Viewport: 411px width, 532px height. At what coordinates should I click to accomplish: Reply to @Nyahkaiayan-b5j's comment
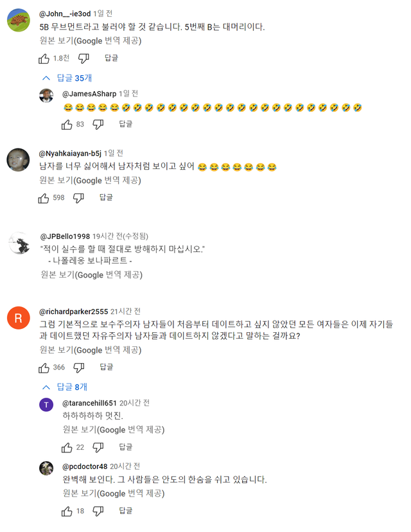coord(107,199)
